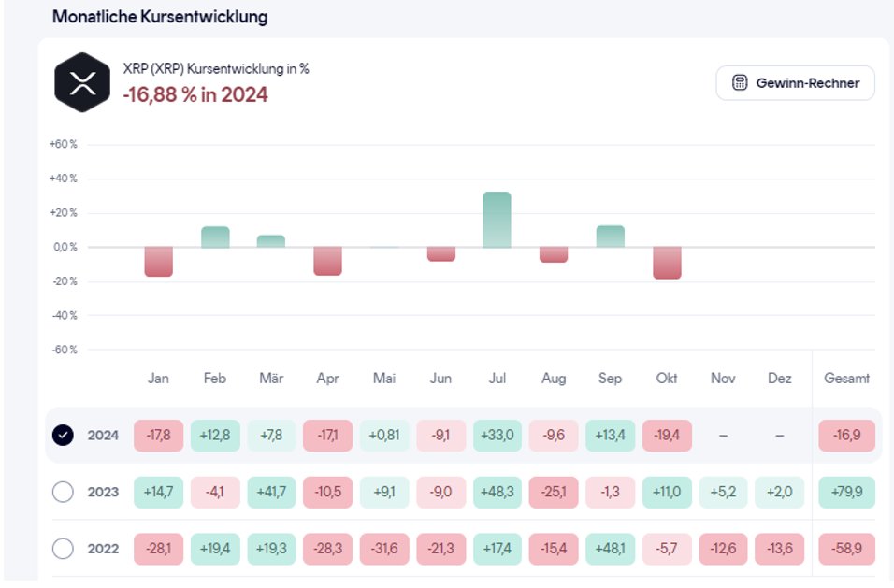Select the 2023 year radio button
This screenshot has width=894, height=588.
(63, 492)
